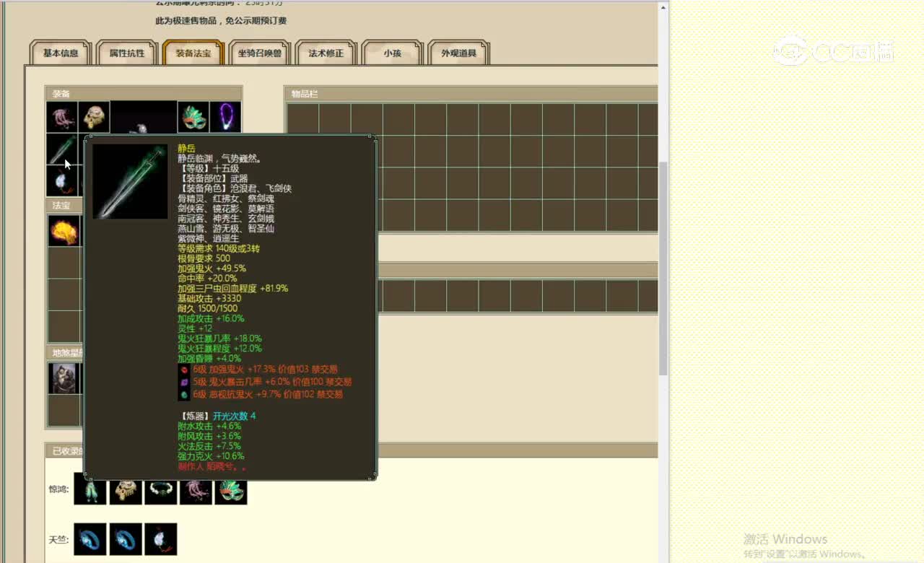Click the 天竺: set label
Image resolution: width=924 pixels, height=563 pixels.
[x=59, y=540]
